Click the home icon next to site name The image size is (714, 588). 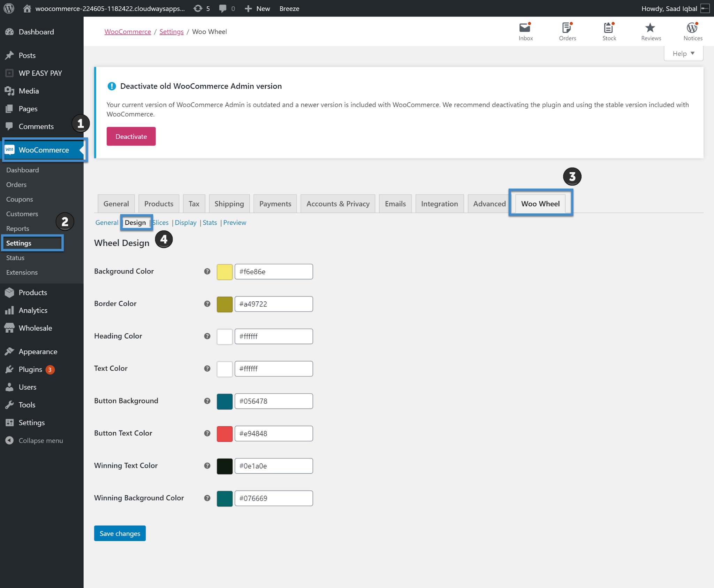point(27,8)
